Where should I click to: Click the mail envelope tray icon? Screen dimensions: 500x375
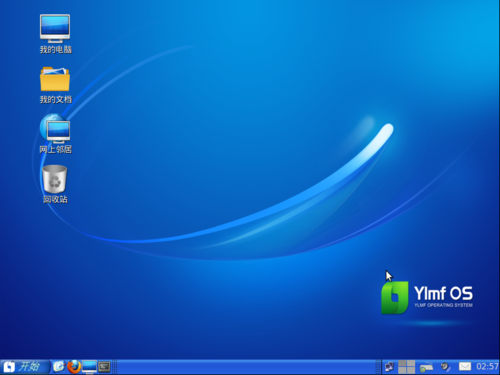coord(465,367)
